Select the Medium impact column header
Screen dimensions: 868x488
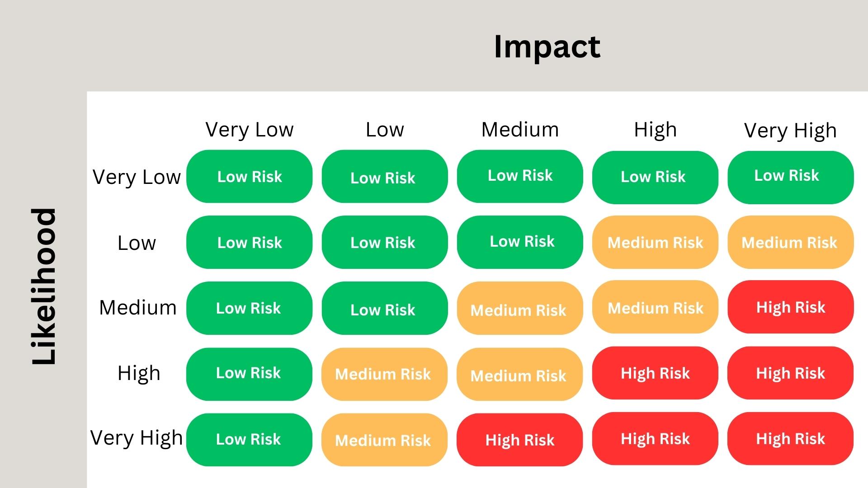coord(520,130)
